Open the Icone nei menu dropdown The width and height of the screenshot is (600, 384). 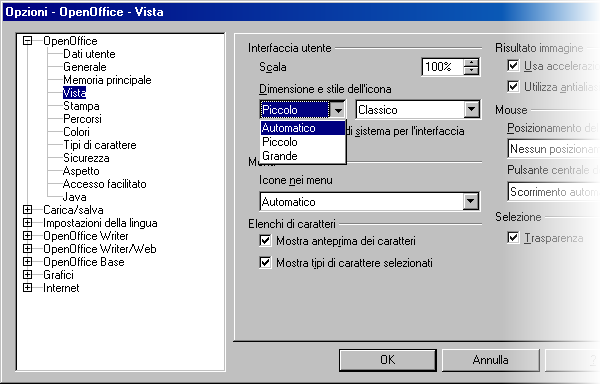point(470,201)
